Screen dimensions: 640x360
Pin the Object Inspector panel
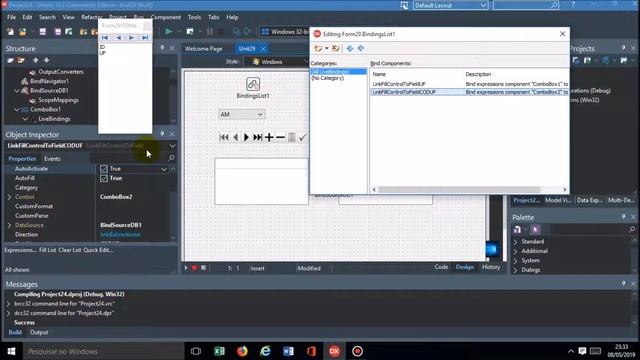pyautogui.click(x=162, y=134)
